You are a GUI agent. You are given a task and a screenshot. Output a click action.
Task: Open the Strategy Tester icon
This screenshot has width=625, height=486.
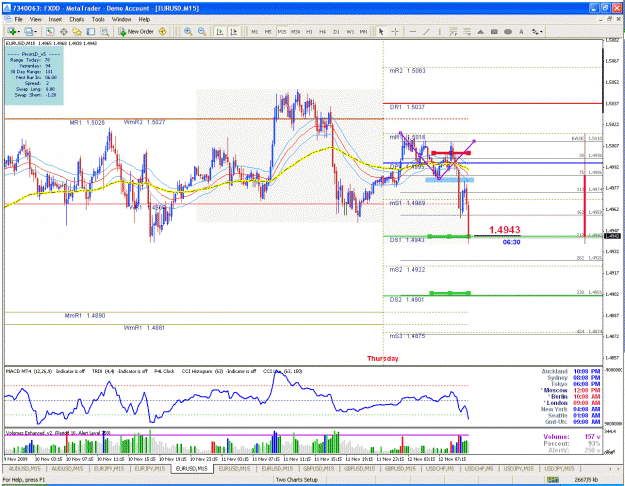104,31
